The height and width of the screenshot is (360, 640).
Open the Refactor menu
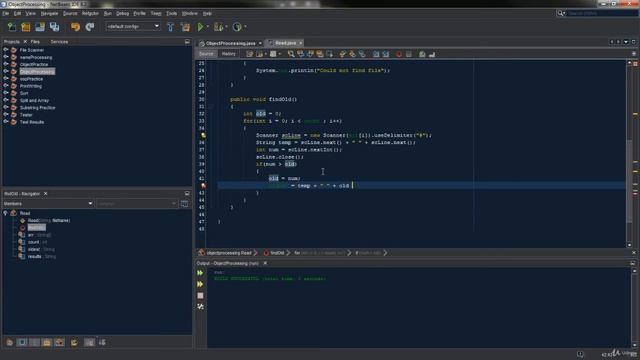click(90, 13)
